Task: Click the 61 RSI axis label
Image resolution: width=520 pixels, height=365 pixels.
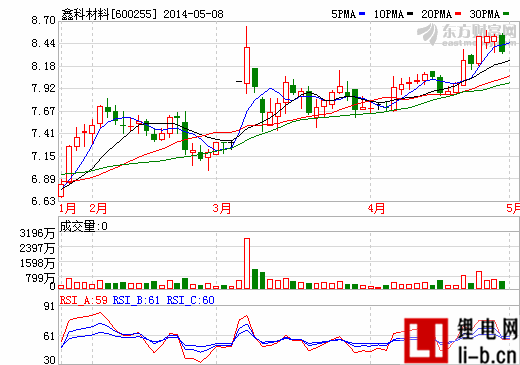Action: click(x=49, y=336)
